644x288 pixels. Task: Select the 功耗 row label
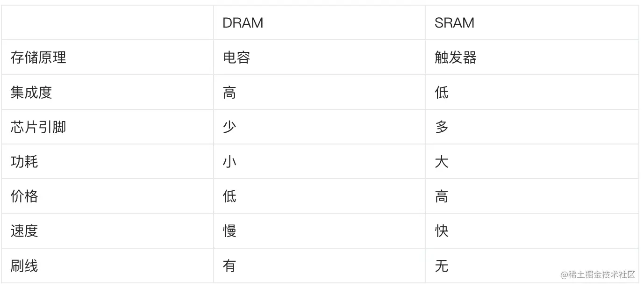(x=24, y=162)
